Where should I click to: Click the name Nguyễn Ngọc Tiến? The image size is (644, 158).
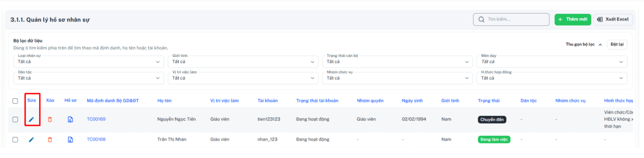176,119
